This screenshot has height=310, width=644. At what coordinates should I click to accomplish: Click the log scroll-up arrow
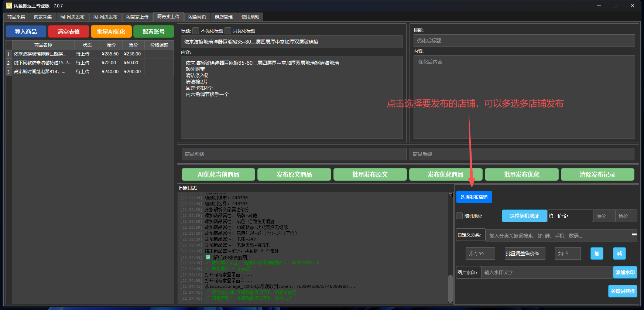[x=451, y=195]
